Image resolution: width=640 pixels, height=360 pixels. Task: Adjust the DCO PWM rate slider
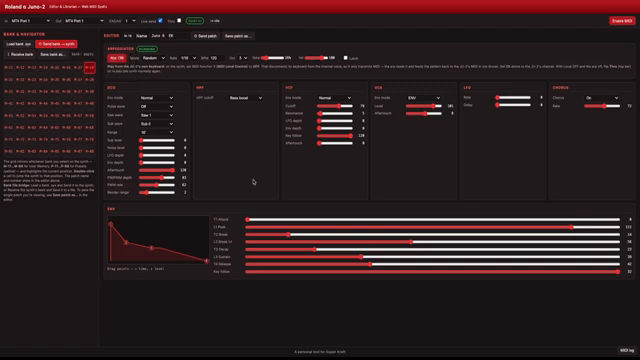[157, 185]
